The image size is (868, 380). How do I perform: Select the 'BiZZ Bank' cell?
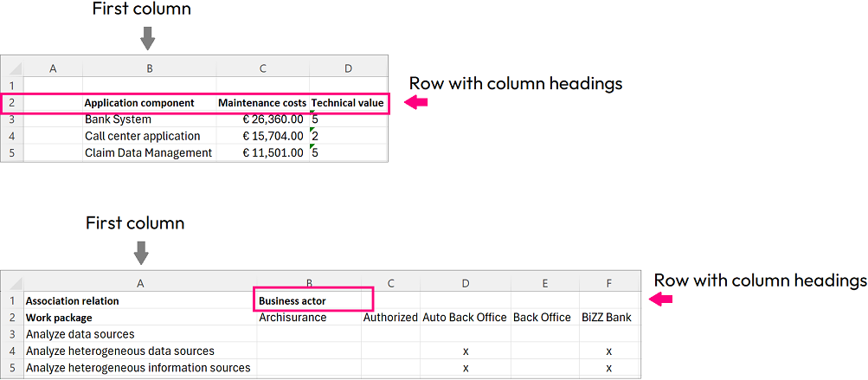click(x=608, y=318)
